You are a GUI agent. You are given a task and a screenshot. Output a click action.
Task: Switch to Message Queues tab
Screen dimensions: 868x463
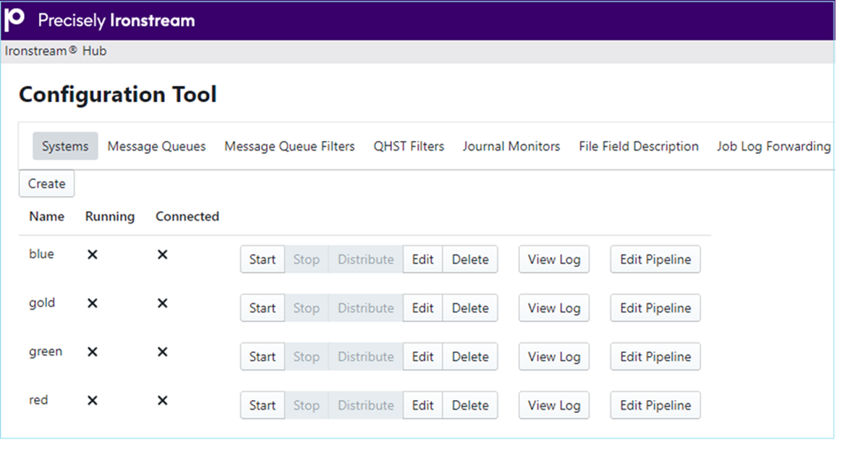(x=156, y=146)
